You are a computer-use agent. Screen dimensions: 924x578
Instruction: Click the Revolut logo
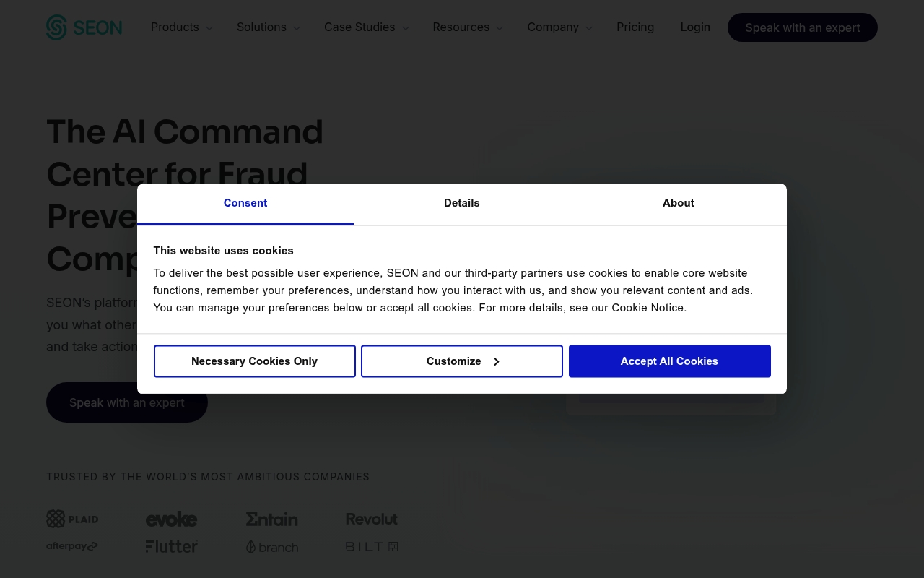tap(372, 519)
